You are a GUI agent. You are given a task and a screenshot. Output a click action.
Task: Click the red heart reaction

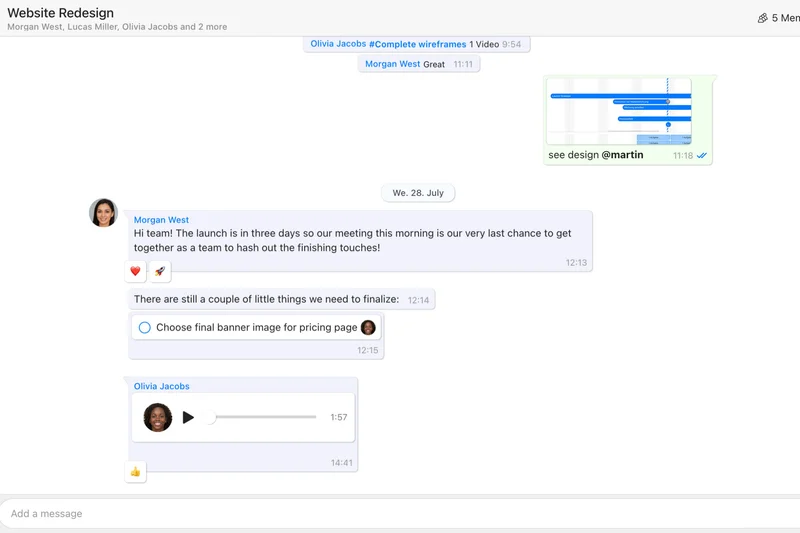tap(136, 271)
